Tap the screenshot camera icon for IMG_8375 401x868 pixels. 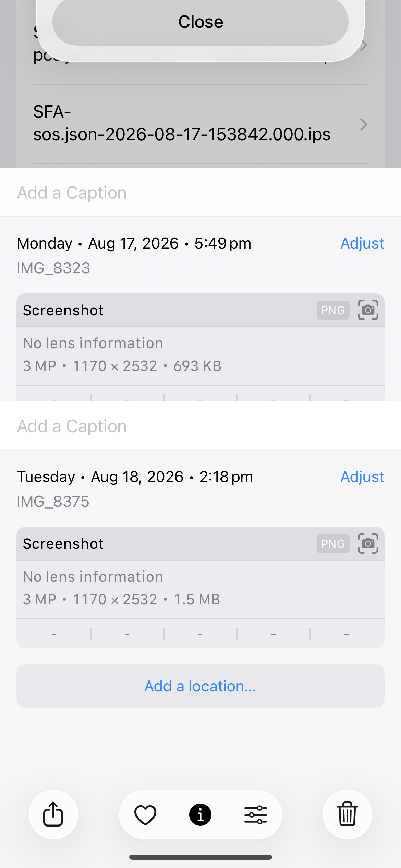[x=368, y=543]
